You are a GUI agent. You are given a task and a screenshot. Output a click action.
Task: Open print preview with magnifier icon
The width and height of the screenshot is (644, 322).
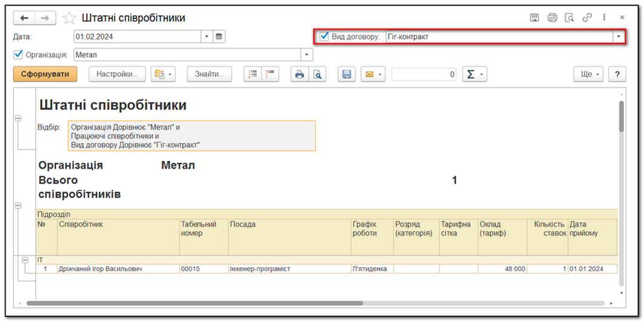point(317,74)
